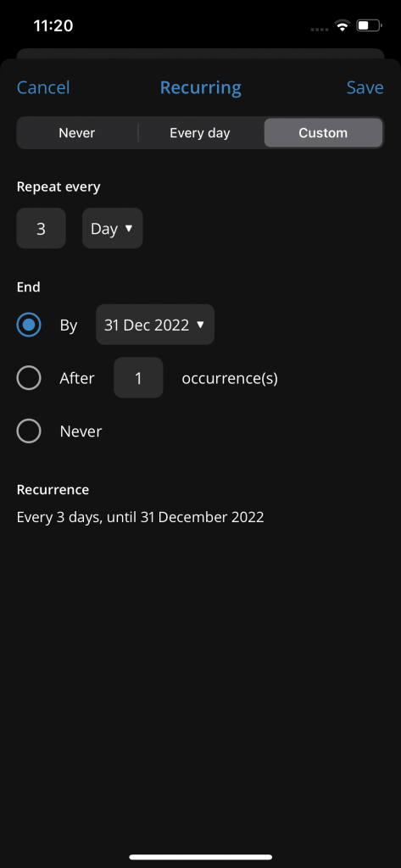Switch to the Never tab
This screenshot has height=868, width=401.
[x=77, y=133]
